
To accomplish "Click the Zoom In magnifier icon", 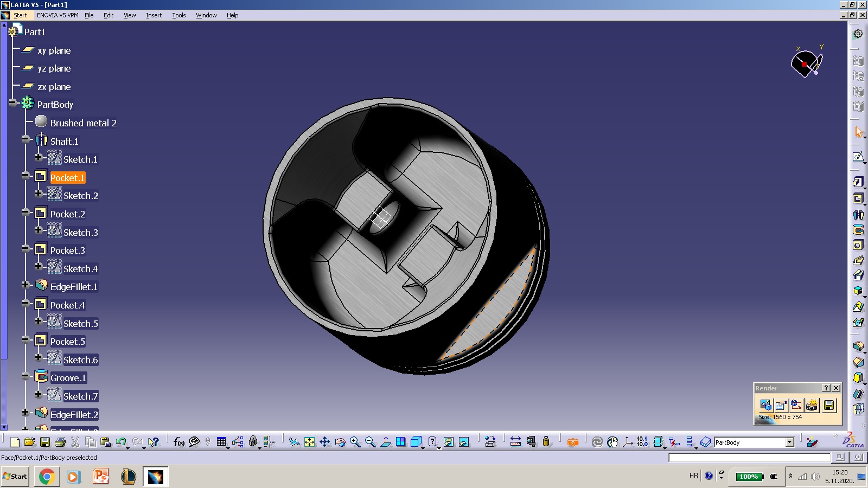I will (x=355, y=442).
